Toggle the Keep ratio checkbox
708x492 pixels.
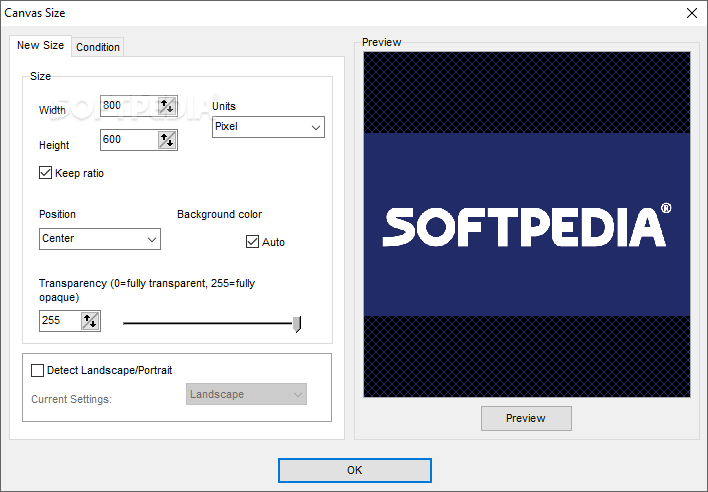[45, 173]
